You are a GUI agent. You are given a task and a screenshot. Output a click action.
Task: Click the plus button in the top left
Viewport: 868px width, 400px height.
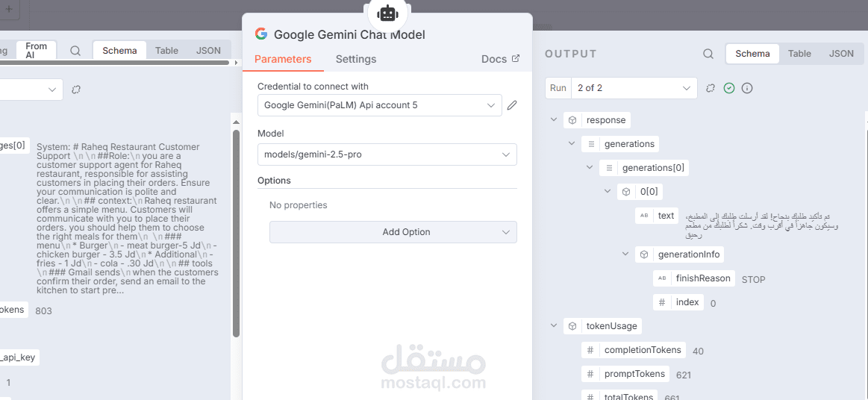(8, 10)
